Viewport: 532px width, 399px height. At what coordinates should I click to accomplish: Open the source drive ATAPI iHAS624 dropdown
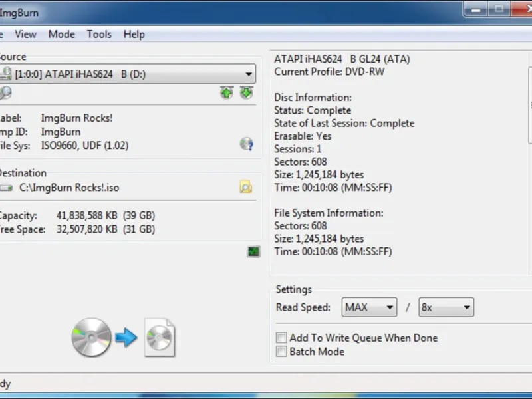point(128,74)
